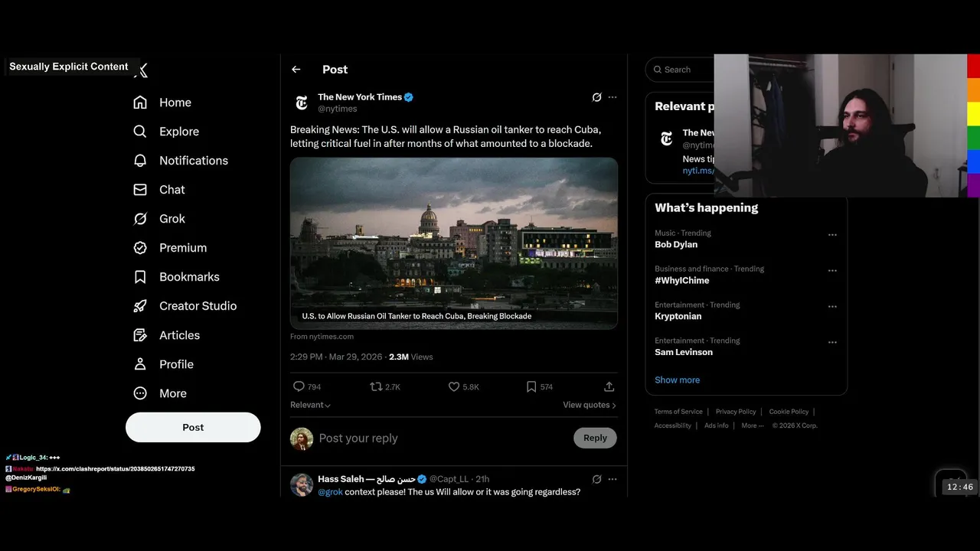980x551 pixels.
Task: Click the back arrow beside Post
Action: (x=296, y=70)
